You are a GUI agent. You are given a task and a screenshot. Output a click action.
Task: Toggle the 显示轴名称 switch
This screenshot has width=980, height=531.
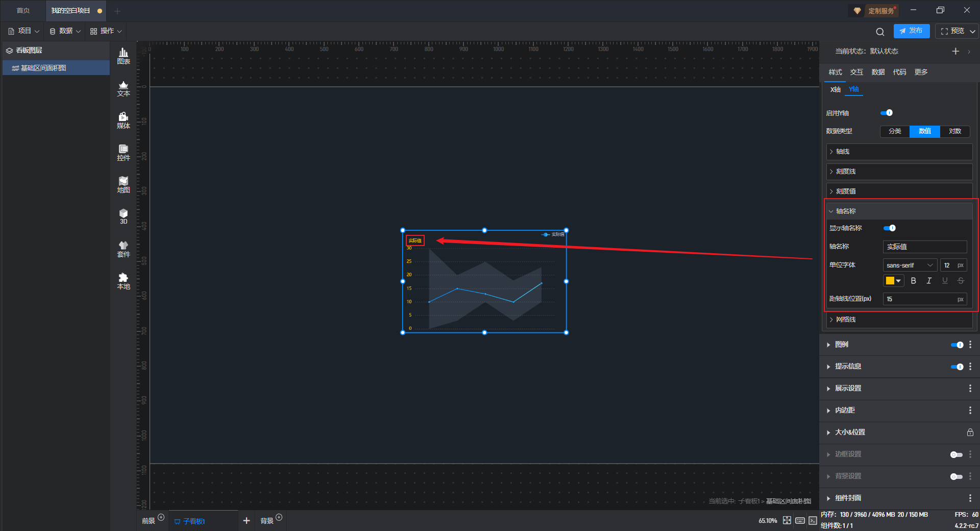click(890, 228)
